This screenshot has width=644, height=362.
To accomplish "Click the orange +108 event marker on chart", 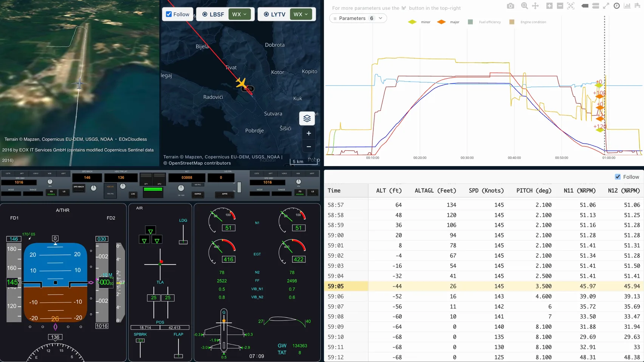I will [x=600, y=97].
